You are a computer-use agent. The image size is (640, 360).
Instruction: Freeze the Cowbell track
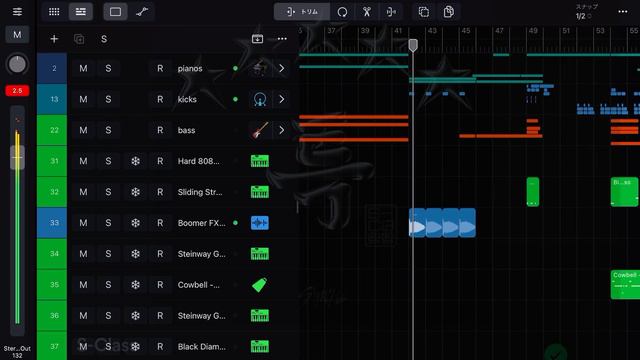(136, 285)
